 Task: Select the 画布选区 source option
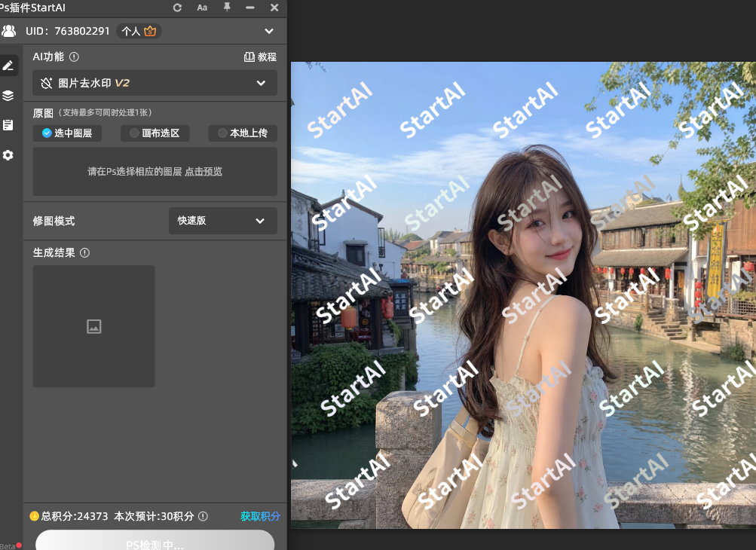coord(155,133)
